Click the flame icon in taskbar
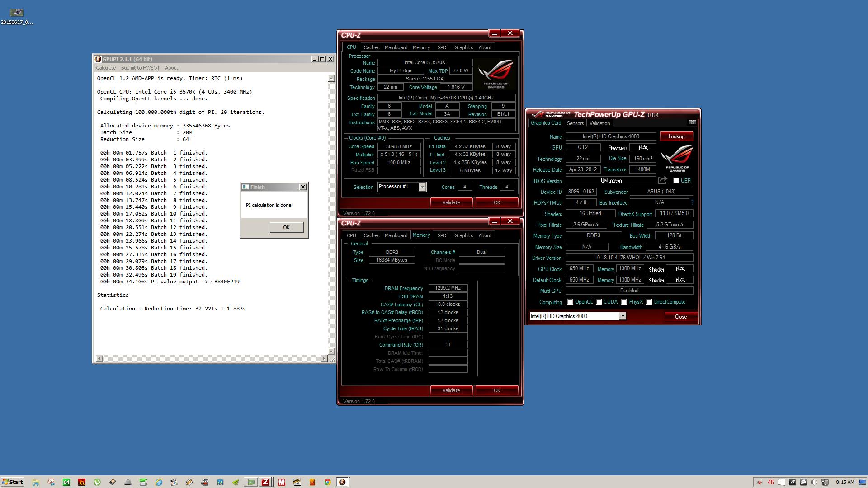 click(x=82, y=482)
